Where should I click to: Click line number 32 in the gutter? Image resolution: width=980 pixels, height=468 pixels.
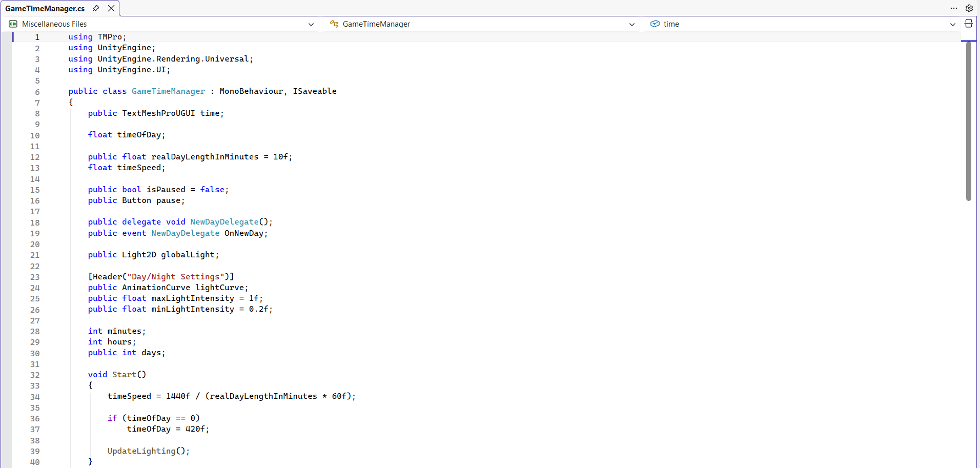[x=35, y=375]
